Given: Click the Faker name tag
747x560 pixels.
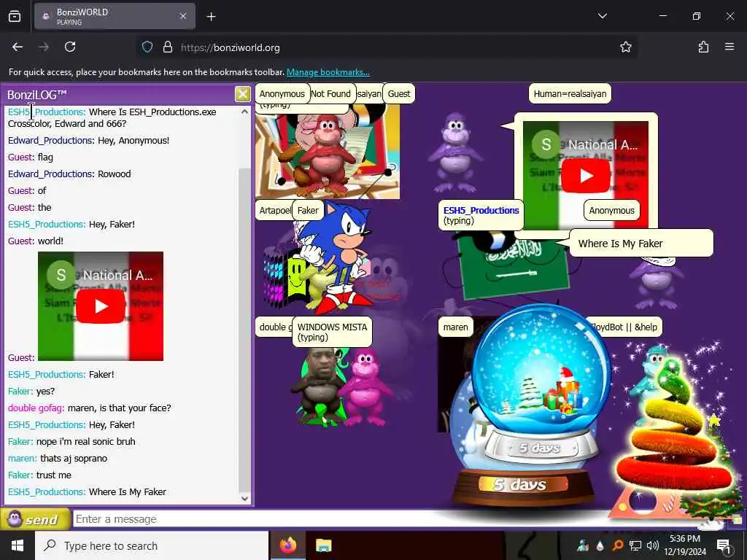Looking at the screenshot, I should (x=308, y=211).
